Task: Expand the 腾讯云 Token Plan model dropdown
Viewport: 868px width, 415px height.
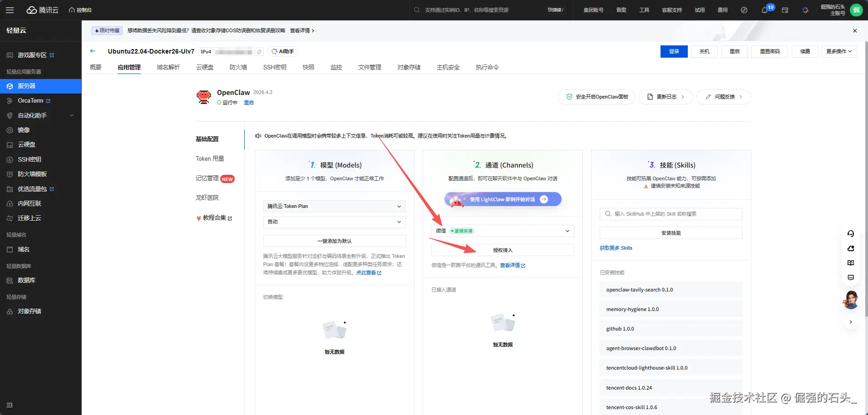Action: click(x=335, y=206)
